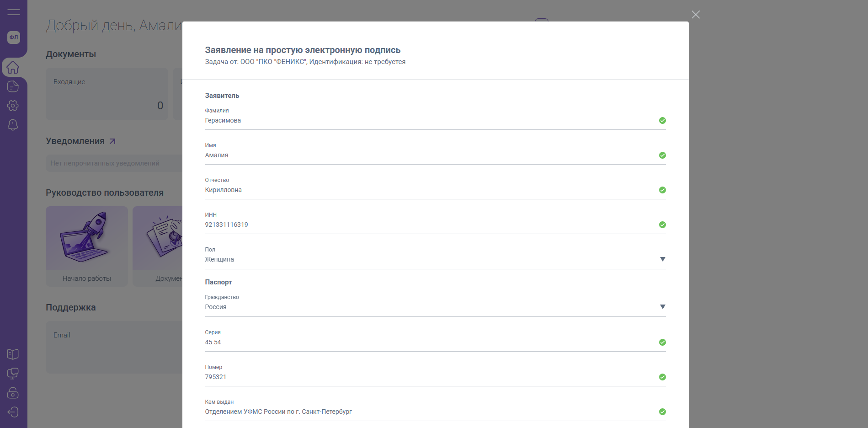Expand the Пол dropdown arrow
This screenshot has height=428, width=868.
(662, 259)
